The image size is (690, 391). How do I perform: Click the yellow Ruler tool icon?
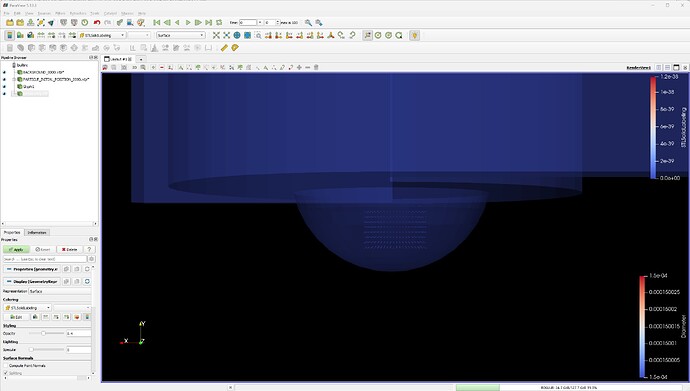coord(224,48)
